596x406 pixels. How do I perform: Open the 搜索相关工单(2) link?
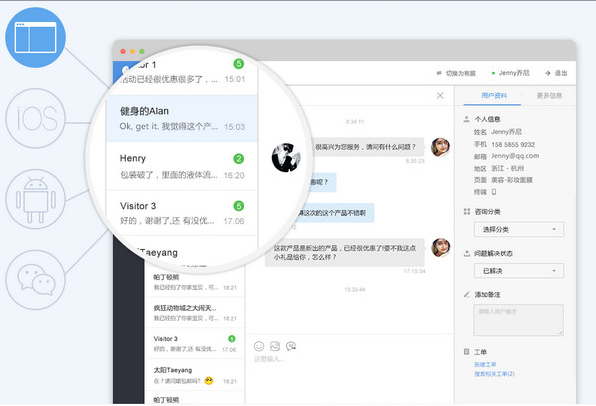(494, 374)
